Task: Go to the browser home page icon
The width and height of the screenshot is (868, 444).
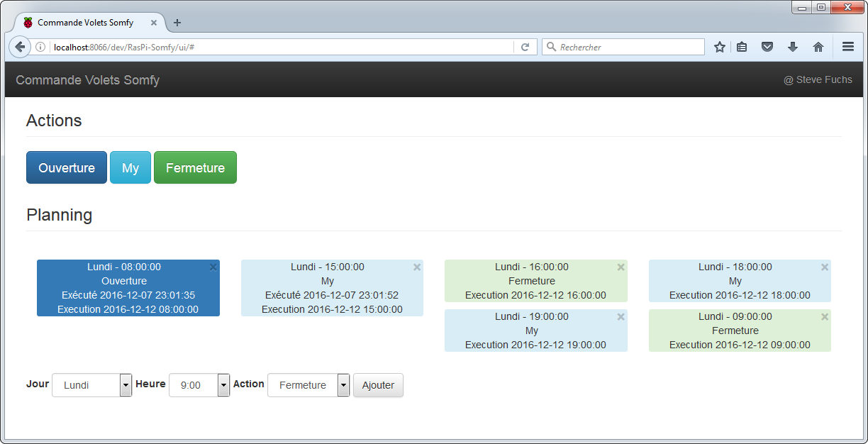Action: pos(818,47)
